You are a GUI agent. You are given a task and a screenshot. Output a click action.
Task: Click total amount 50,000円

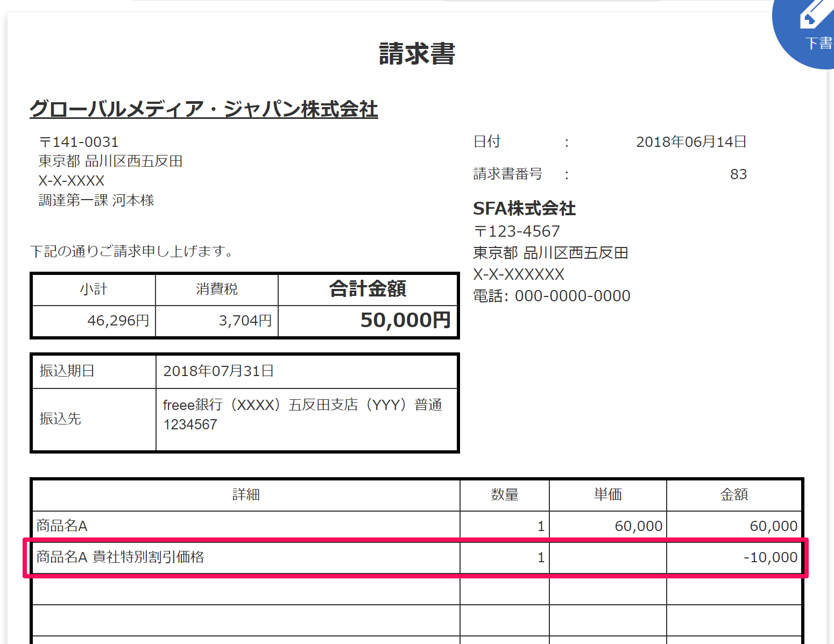pos(406,320)
